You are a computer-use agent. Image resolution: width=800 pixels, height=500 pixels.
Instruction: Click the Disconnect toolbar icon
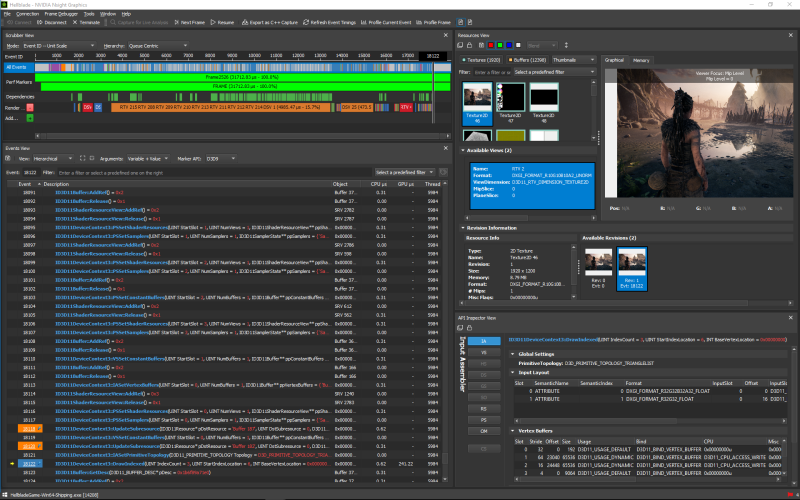click(x=41, y=21)
